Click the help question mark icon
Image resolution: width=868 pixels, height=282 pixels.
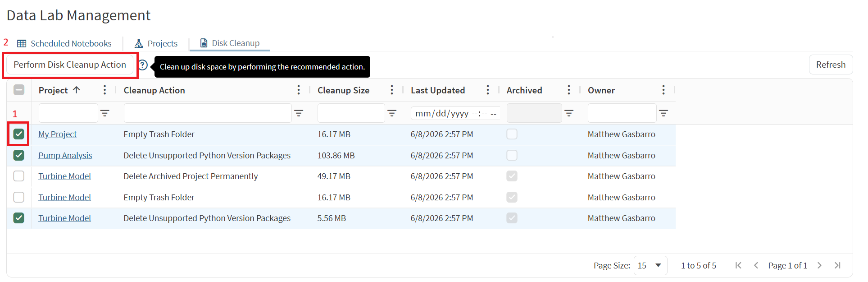click(143, 65)
